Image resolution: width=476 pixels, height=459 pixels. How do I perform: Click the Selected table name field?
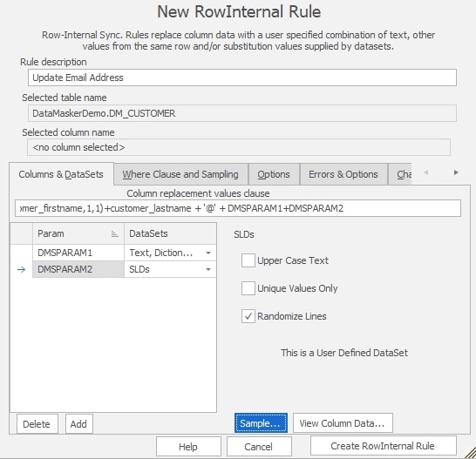[x=242, y=113]
